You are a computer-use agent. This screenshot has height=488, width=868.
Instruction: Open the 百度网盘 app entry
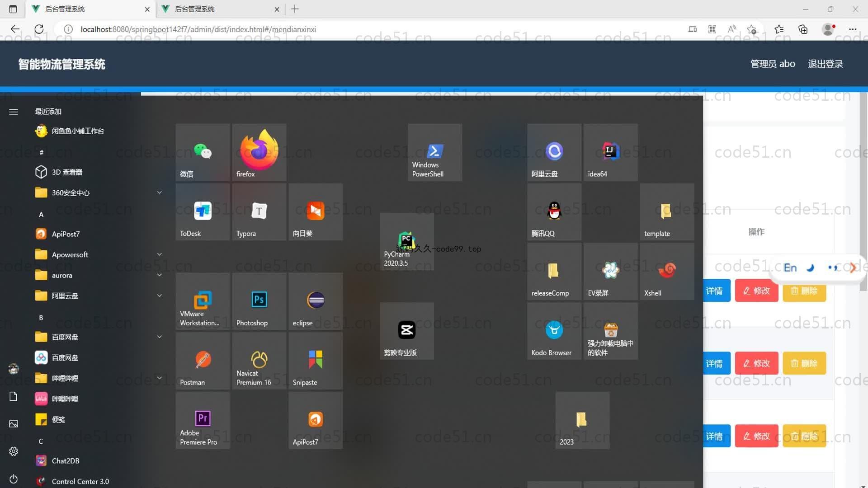[x=99, y=358]
